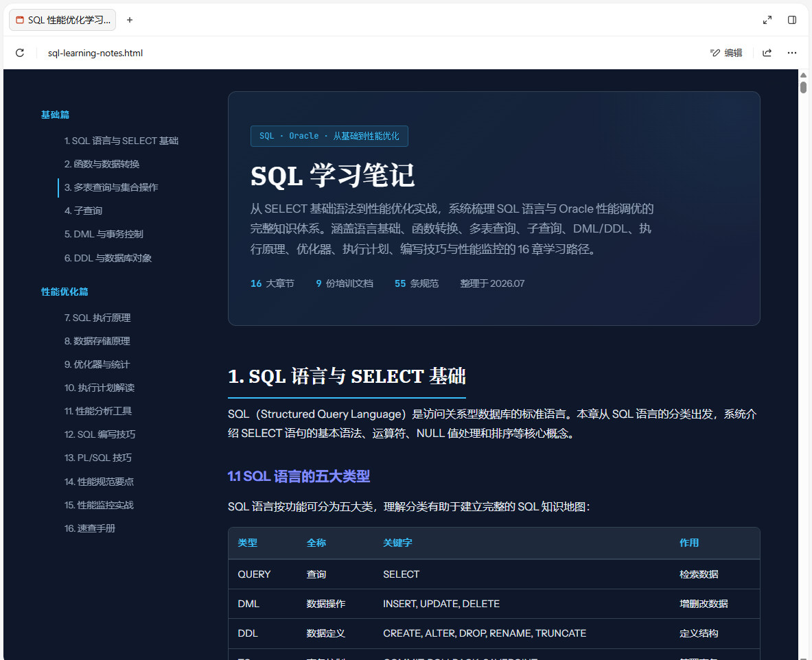Click the scrollbar up arrow

coord(803,75)
